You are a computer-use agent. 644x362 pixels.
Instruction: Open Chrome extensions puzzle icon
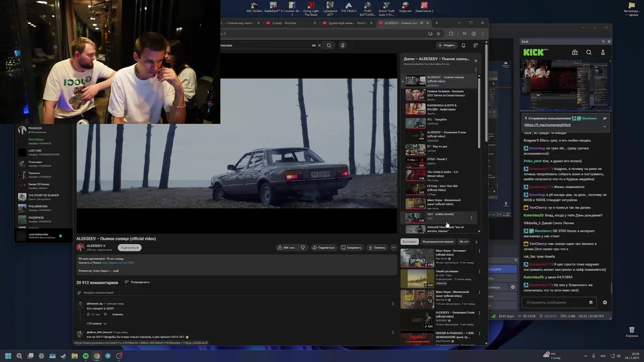[x=451, y=34]
